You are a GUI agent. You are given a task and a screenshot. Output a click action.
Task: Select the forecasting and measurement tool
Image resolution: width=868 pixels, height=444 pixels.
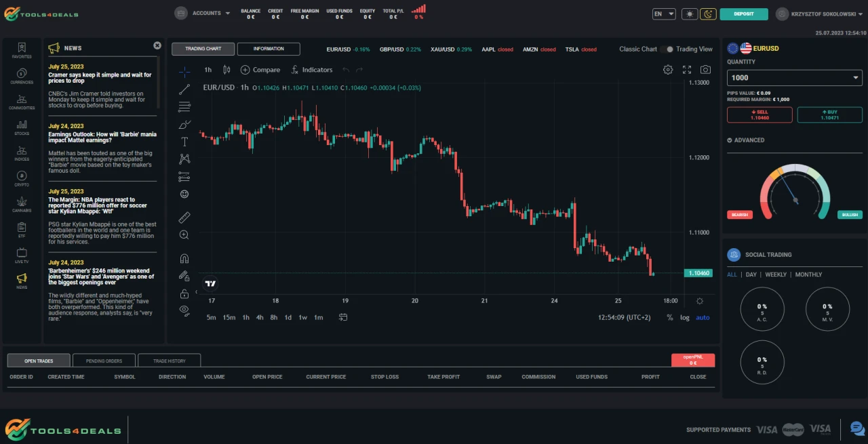[184, 176]
